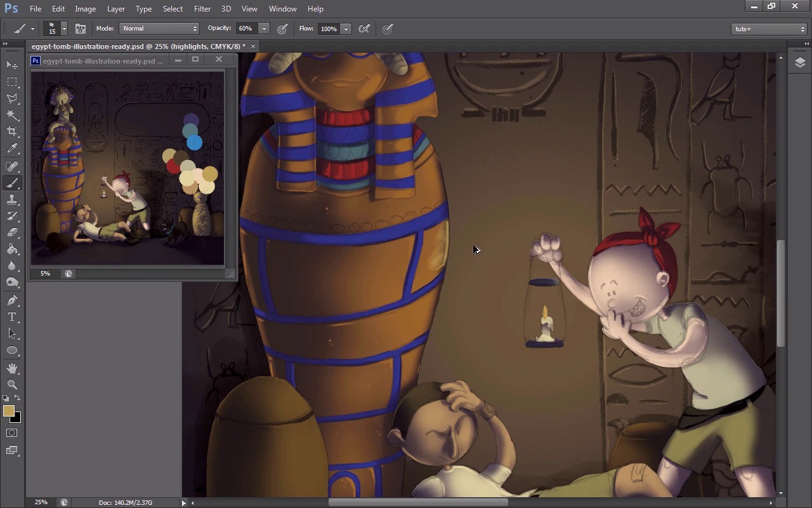Expand the Opacity slider dropdown arrow
812x508 pixels.
264,29
